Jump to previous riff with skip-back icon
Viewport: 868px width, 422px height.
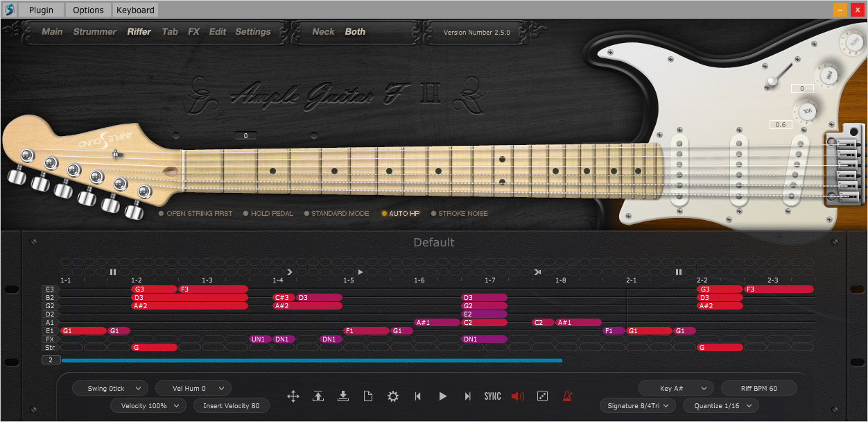click(x=418, y=396)
